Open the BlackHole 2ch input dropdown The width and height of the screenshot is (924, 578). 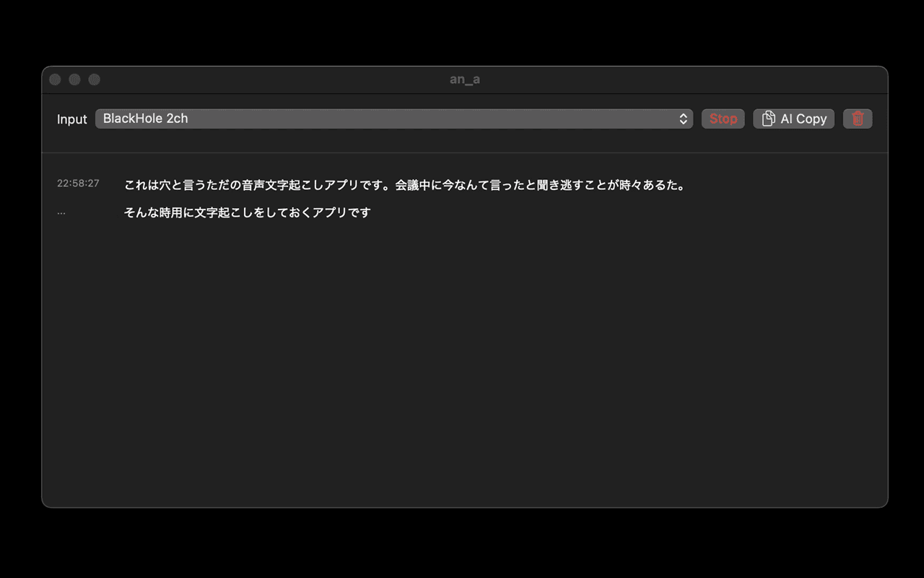[390, 119]
